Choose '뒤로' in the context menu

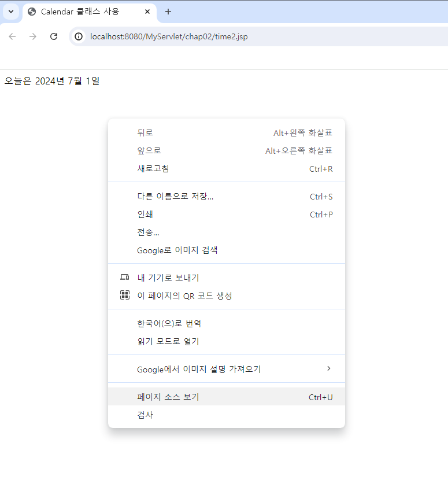coord(227,133)
